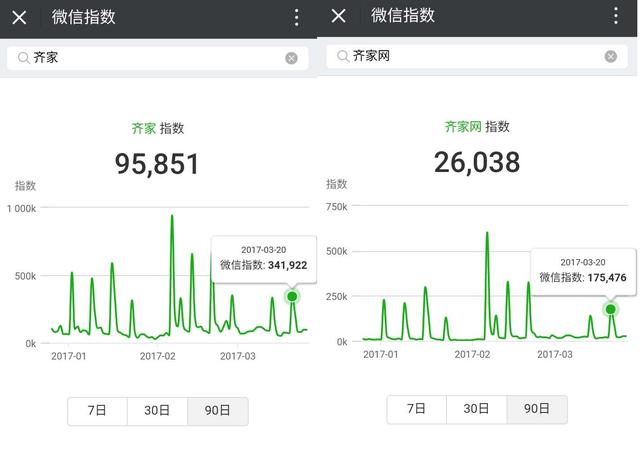The width and height of the screenshot is (640, 452).
Task: Select 7日 range in left chart
Action: (x=97, y=411)
